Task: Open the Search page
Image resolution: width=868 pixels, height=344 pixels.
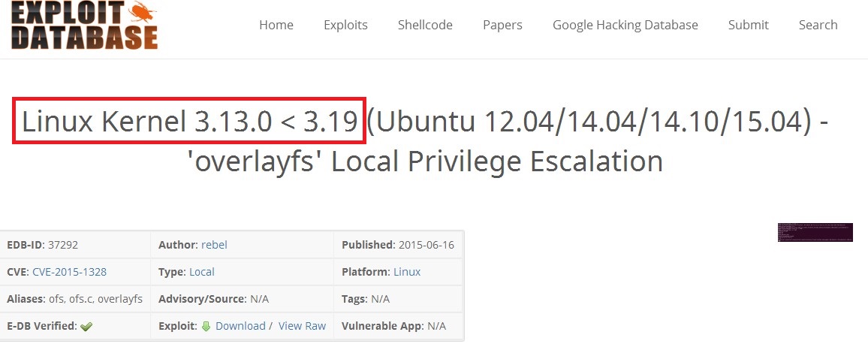Action: (818, 25)
